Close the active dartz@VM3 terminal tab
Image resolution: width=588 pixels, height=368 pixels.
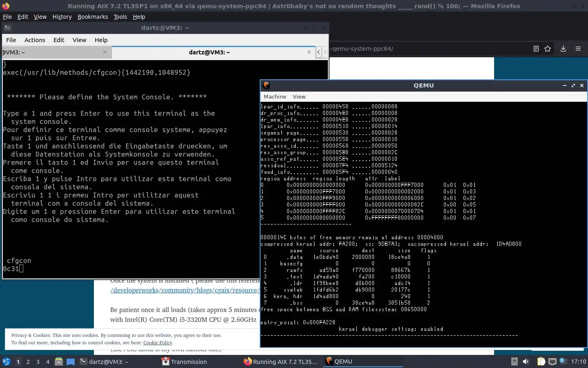pyautogui.click(x=309, y=52)
